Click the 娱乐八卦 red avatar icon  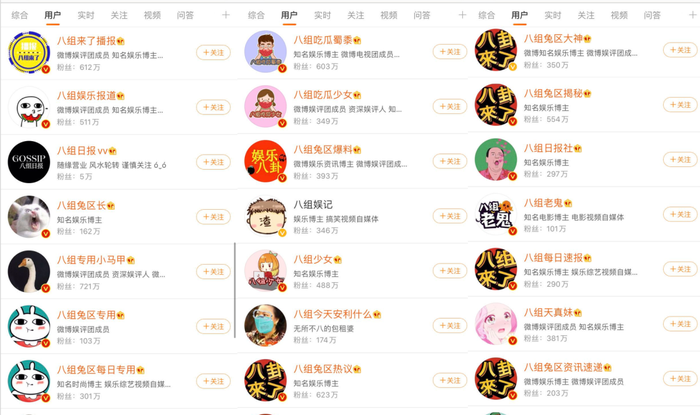coord(266,161)
